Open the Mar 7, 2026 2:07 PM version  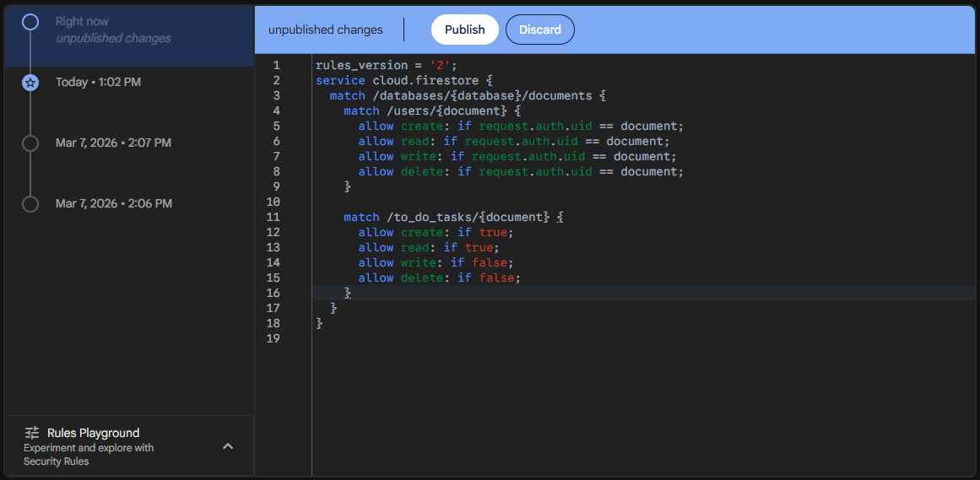(113, 143)
